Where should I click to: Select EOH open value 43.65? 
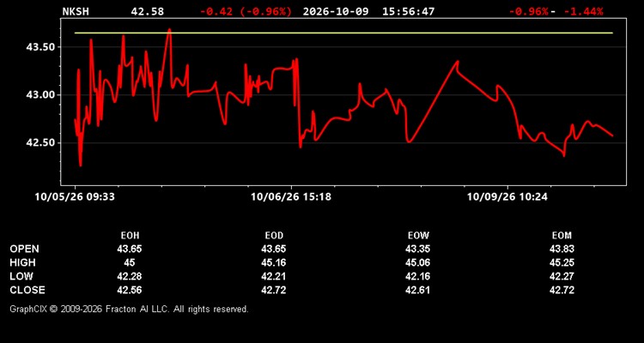(x=130, y=249)
